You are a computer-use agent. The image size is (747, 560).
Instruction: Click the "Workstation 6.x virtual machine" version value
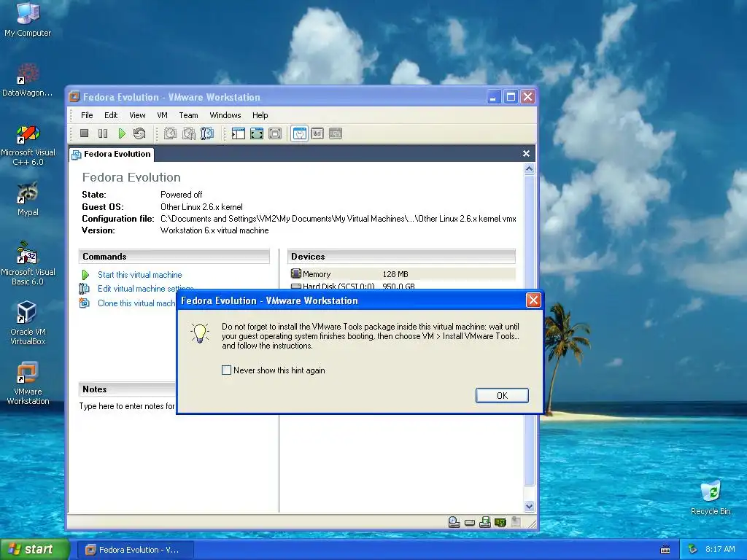pos(214,230)
